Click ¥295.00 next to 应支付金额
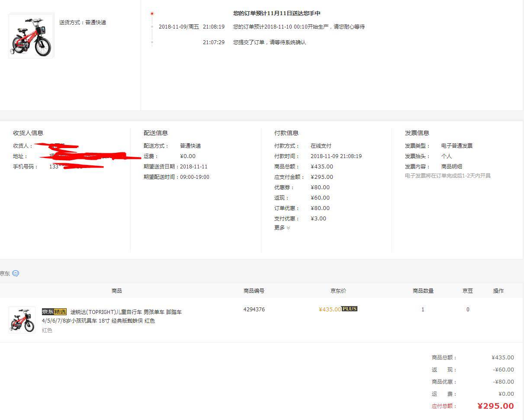This screenshot has height=420, width=524. pyautogui.click(x=322, y=177)
